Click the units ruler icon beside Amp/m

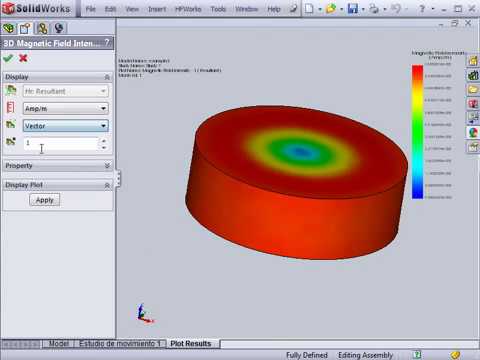coord(11,108)
